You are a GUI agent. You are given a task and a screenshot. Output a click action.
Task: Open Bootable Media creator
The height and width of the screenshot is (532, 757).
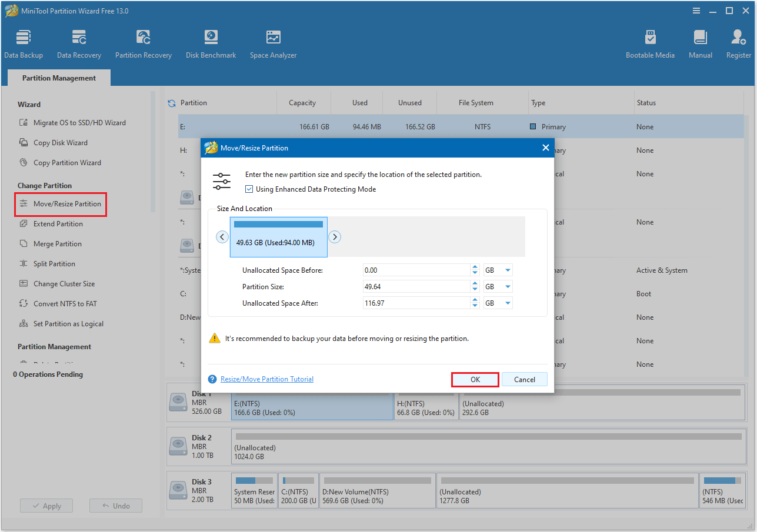(650, 42)
